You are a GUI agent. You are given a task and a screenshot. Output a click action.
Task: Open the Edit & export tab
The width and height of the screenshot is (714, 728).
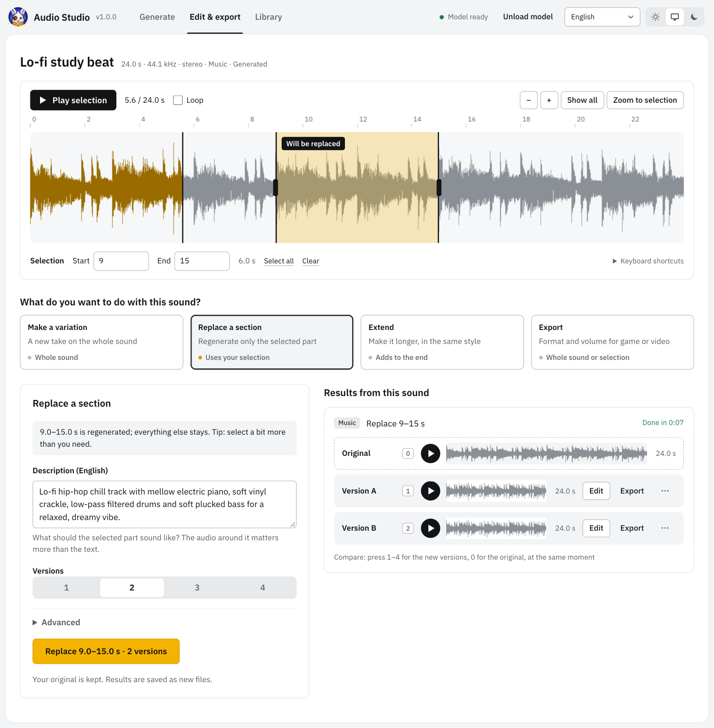click(x=215, y=17)
